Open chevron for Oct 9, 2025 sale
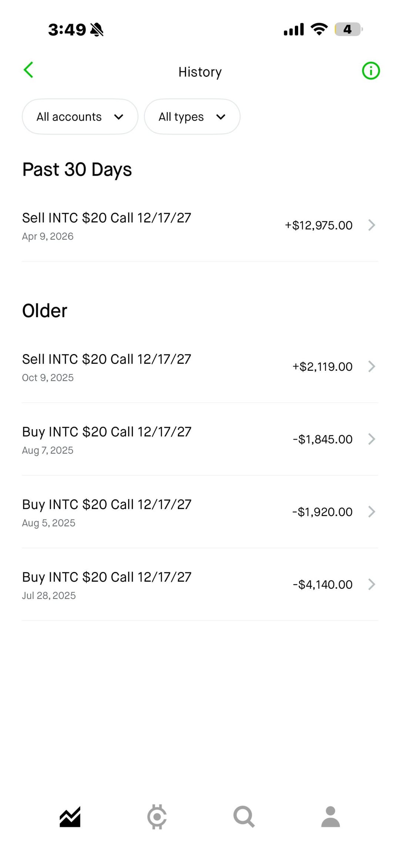Viewport: 400px width, 868px height. (x=371, y=366)
